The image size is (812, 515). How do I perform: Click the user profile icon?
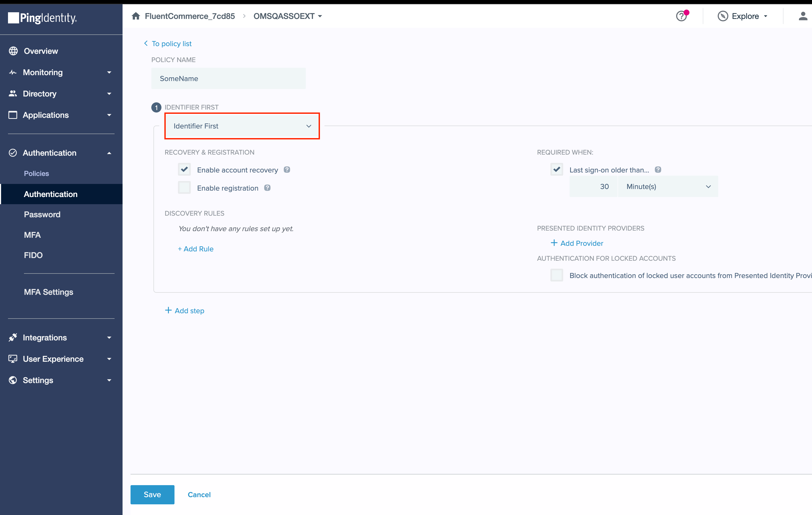803,16
